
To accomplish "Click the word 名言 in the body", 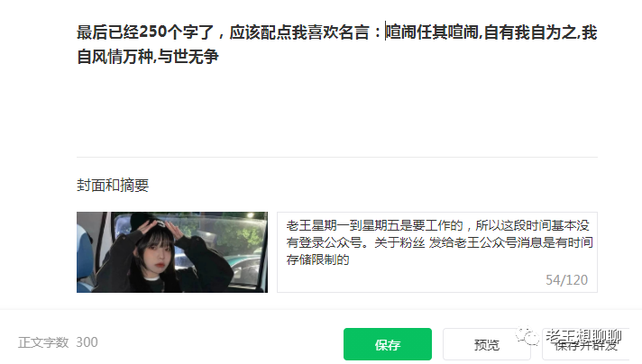I will click(353, 32).
